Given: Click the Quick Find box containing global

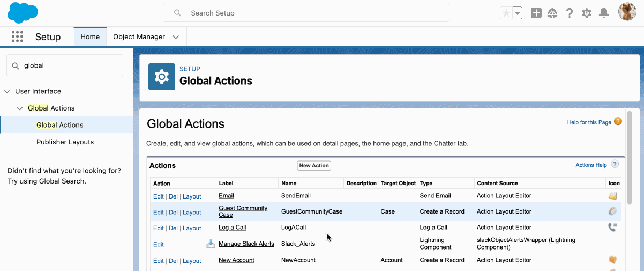Looking at the screenshot, I should click(x=65, y=65).
